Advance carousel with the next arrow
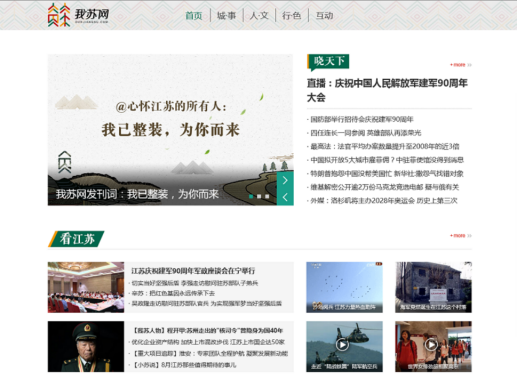Image resolution: width=517 pixels, height=387 pixels. 285,180
